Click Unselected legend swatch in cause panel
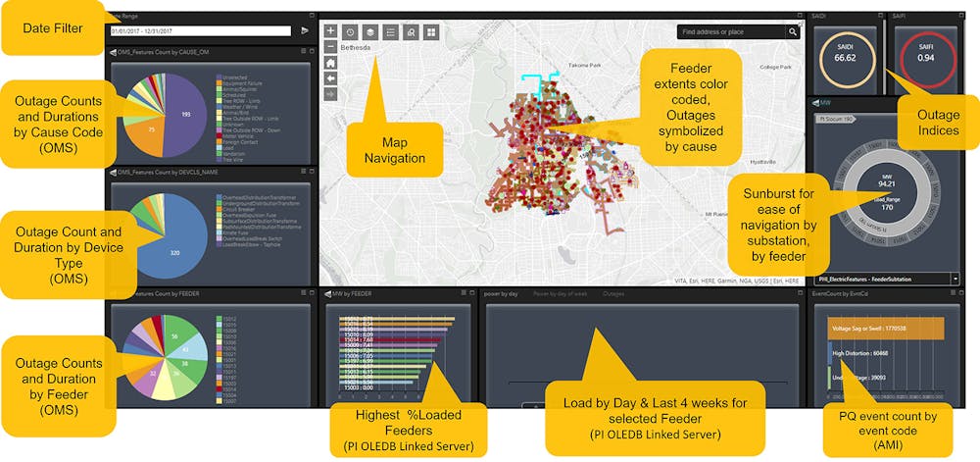Image resolution: width=980 pixels, height=462 pixels. pyautogui.click(x=219, y=77)
